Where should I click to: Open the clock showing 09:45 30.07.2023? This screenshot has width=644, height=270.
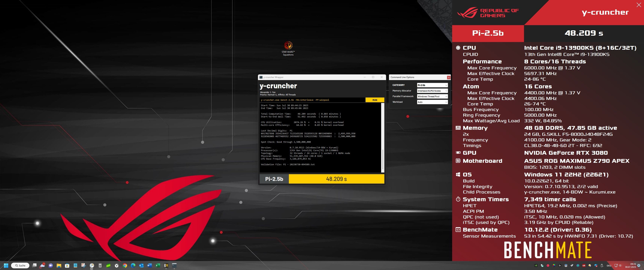(x=631, y=265)
